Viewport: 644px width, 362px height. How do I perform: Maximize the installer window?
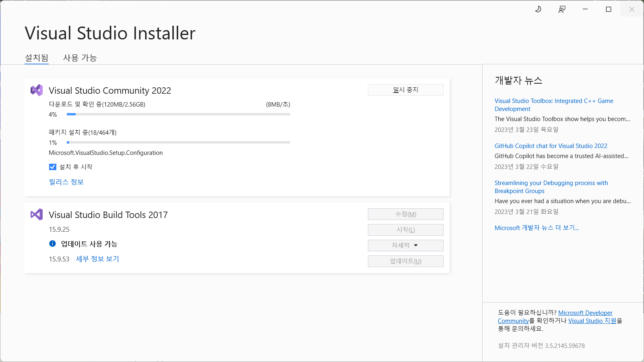click(x=609, y=9)
